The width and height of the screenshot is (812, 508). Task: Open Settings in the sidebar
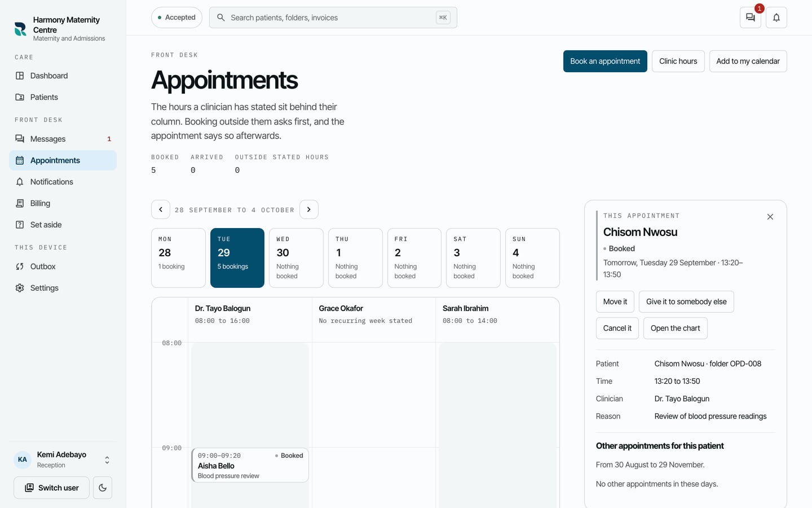point(63,288)
